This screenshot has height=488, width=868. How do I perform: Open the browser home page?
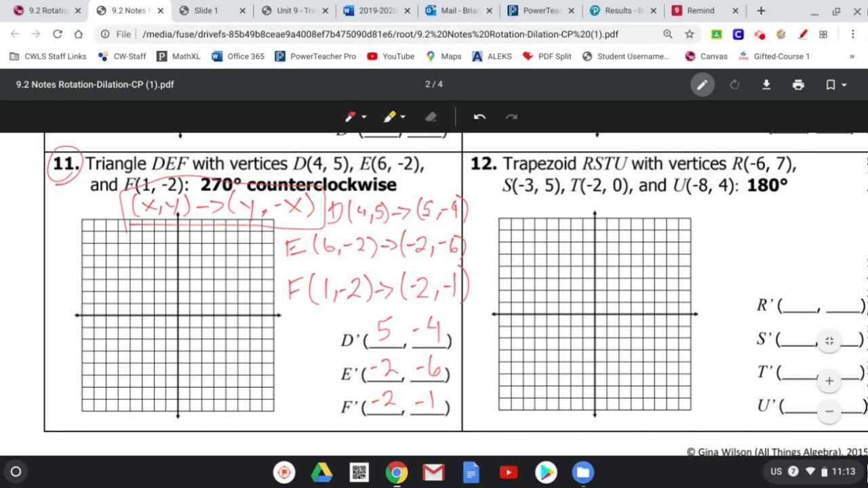[x=79, y=34]
